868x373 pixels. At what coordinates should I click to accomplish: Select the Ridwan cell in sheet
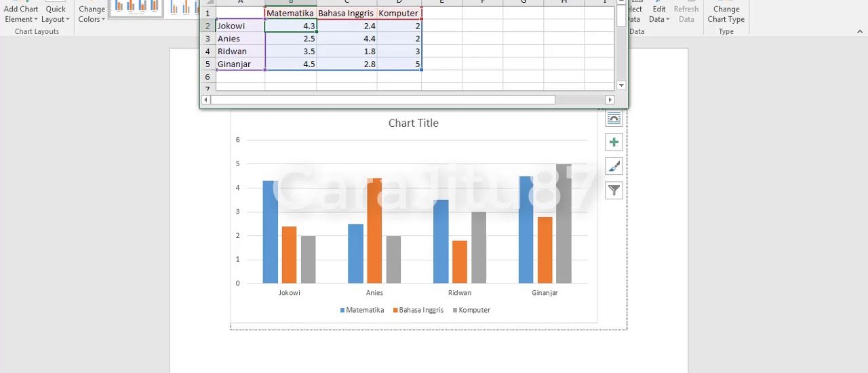click(x=240, y=52)
